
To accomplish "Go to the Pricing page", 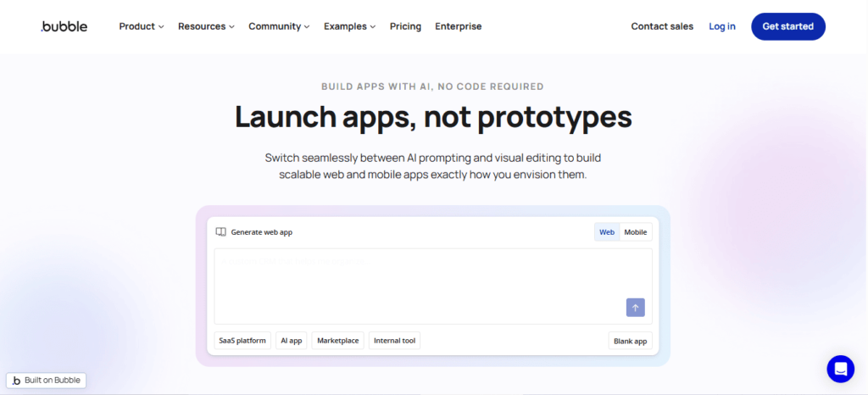I will (x=405, y=26).
